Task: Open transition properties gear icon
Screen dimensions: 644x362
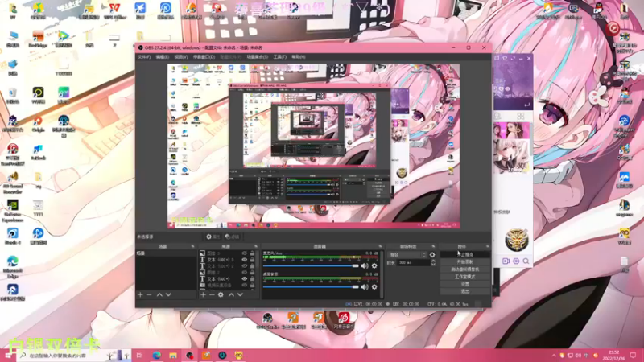Action: 432,255
